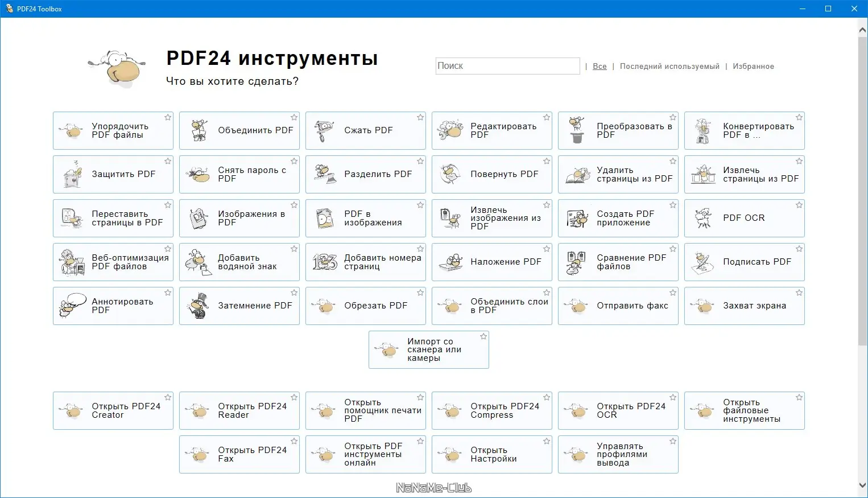
Task: Open the Открыть файловые инструменты tile
Action: pyautogui.click(x=745, y=411)
